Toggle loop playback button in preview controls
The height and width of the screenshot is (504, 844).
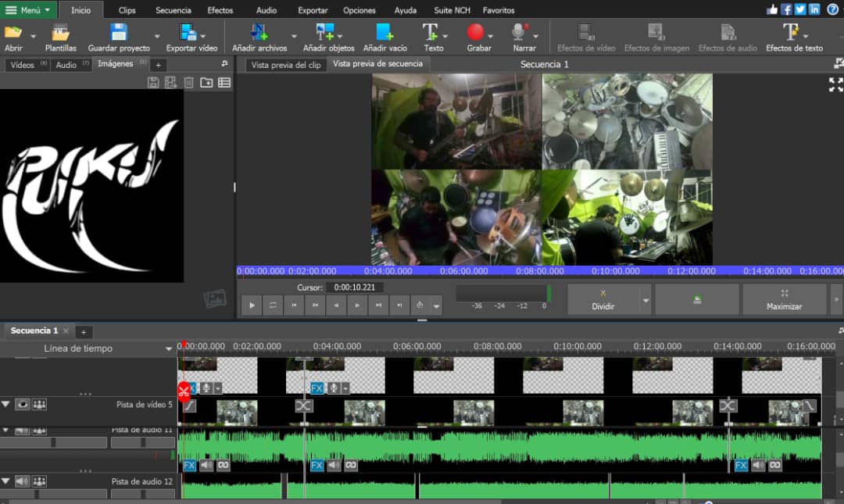click(x=273, y=306)
